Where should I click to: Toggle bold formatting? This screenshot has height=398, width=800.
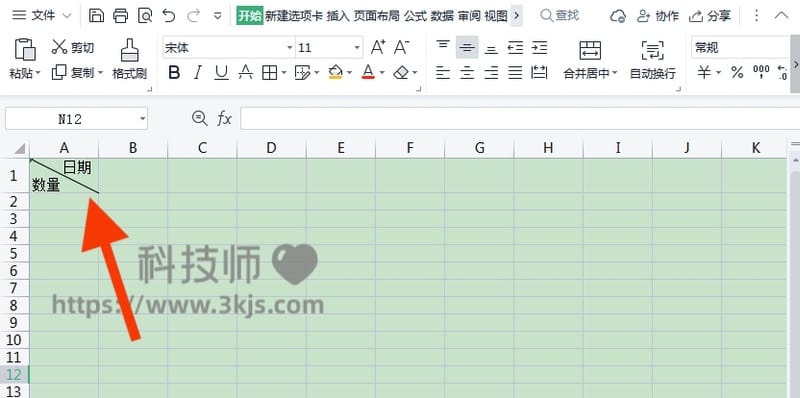pos(174,73)
